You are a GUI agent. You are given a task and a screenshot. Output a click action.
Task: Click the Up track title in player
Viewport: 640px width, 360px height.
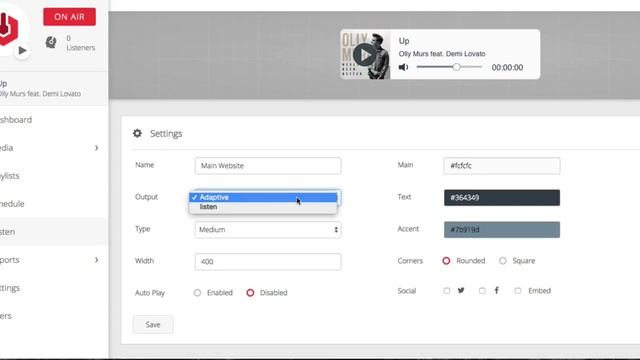404,41
